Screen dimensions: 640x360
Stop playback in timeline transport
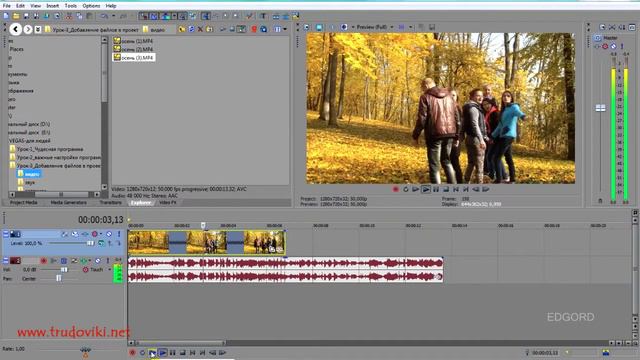183,353
